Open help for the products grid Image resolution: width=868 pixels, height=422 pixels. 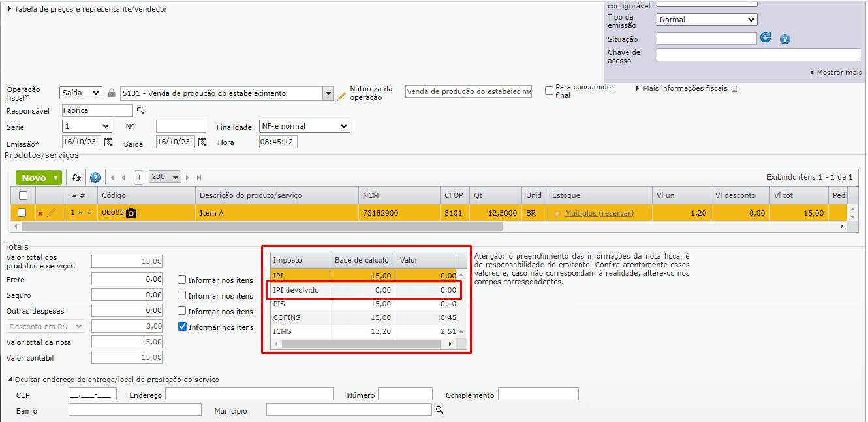[x=95, y=178]
